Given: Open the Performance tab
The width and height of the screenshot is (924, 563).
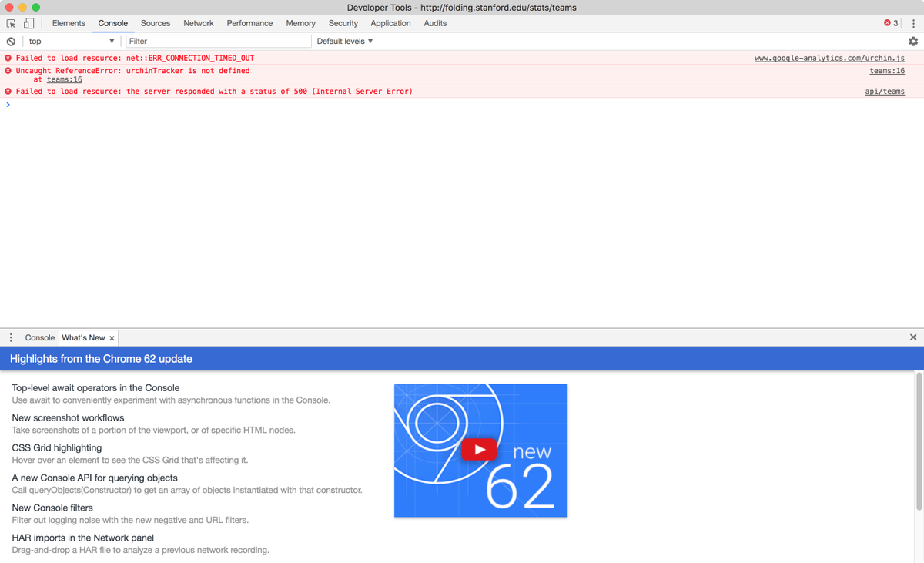Looking at the screenshot, I should pos(249,23).
